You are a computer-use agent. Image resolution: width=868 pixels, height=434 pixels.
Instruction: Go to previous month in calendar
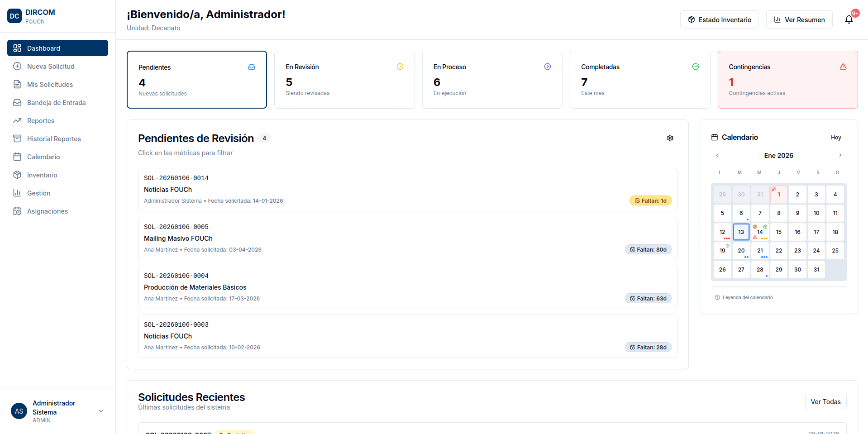(x=717, y=155)
